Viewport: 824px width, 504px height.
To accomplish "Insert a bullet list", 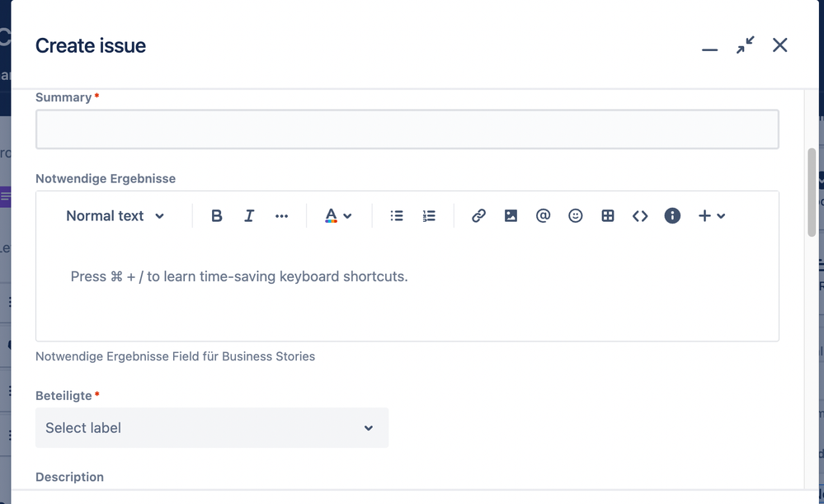I will (397, 215).
